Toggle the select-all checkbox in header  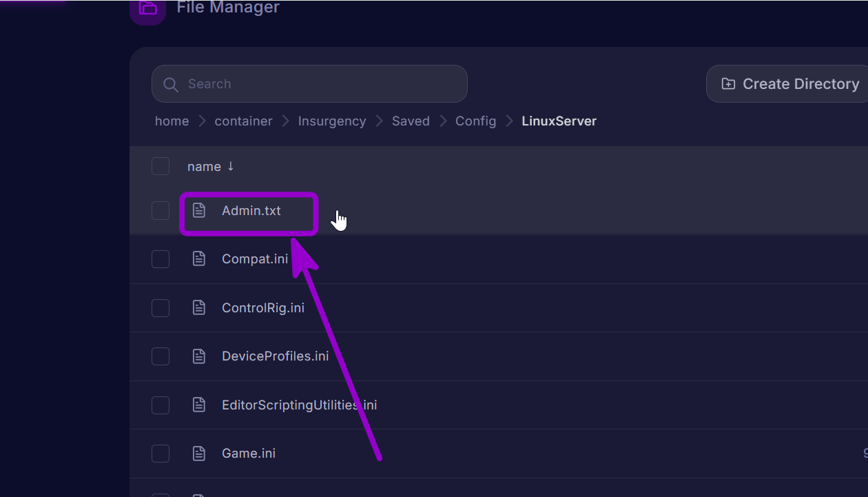(x=161, y=166)
